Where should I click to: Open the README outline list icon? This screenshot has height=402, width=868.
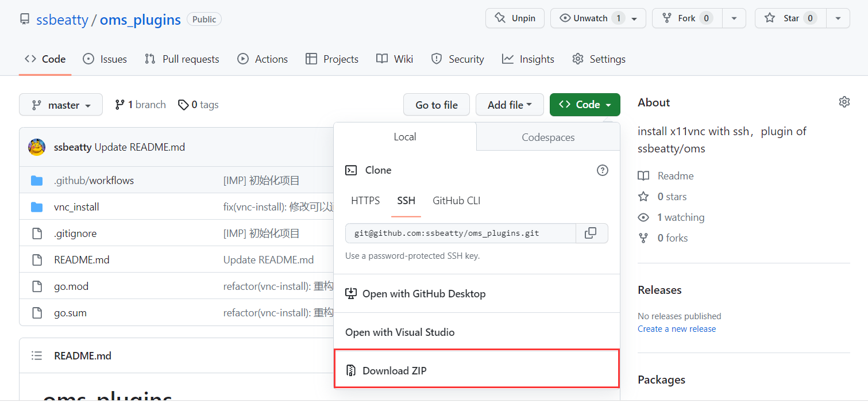[x=37, y=356]
